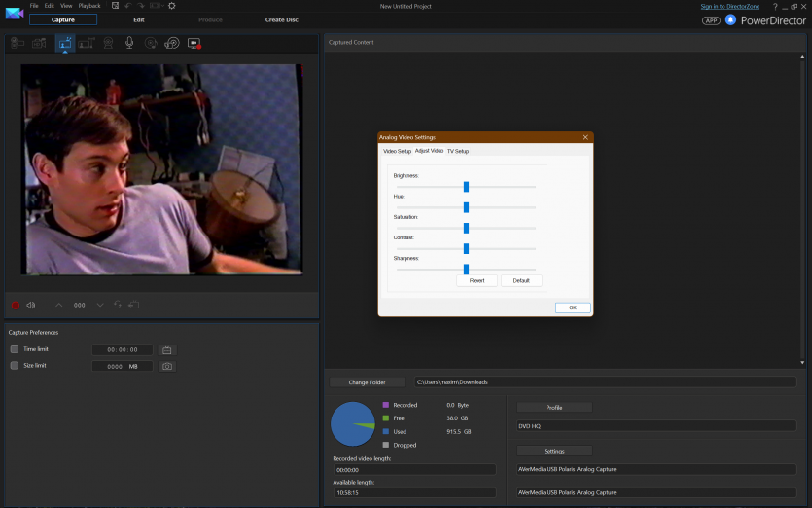Click the volume speaker icon
Screen dimensions: 812x508
point(31,305)
